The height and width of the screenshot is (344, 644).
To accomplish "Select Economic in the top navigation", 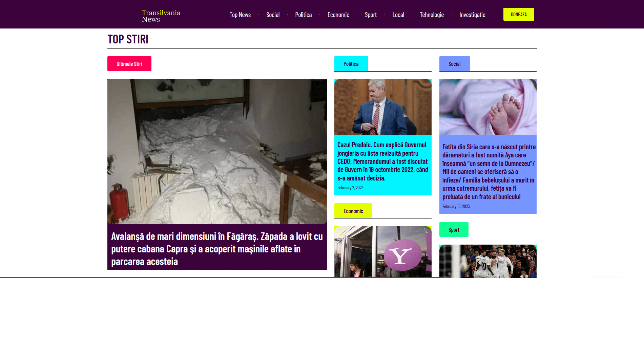I will (x=338, y=15).
